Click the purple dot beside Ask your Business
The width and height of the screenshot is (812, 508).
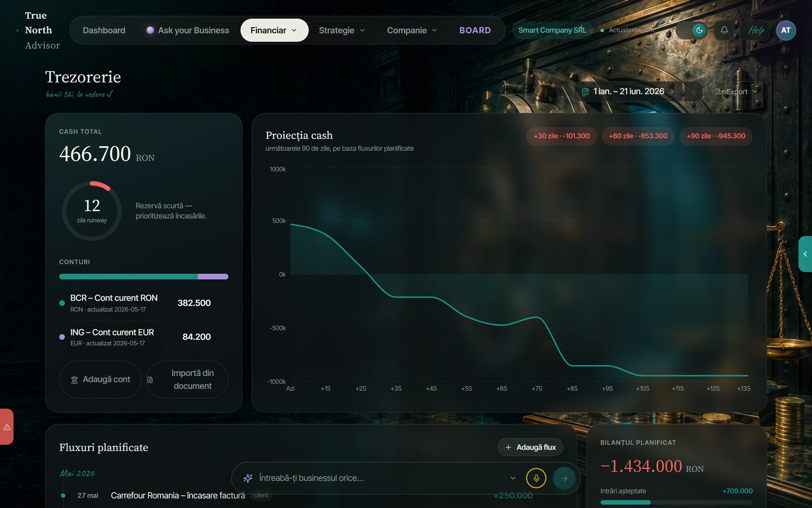tap(150, 30)
